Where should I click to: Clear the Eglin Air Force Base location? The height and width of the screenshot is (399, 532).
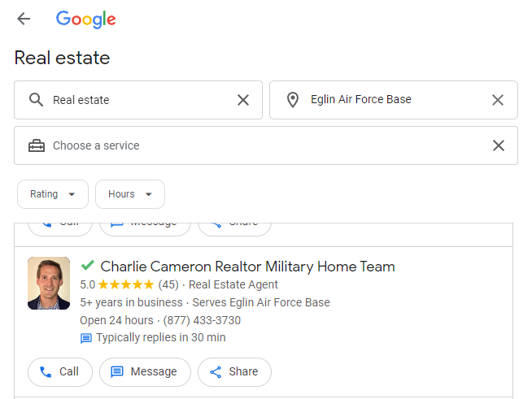(498, 100)
